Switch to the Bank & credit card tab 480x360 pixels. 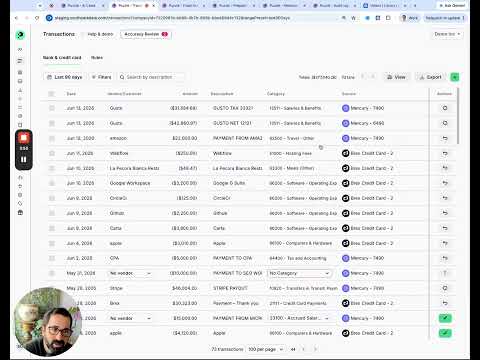[62, 58]
